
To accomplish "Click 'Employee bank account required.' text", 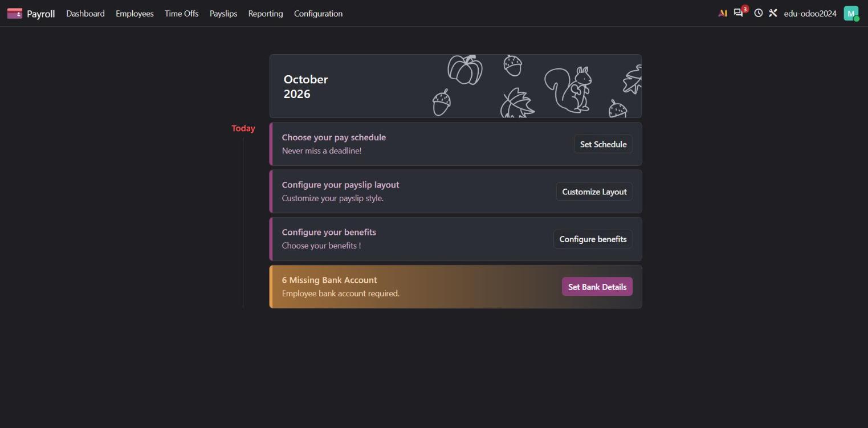I will pos(341,294).
